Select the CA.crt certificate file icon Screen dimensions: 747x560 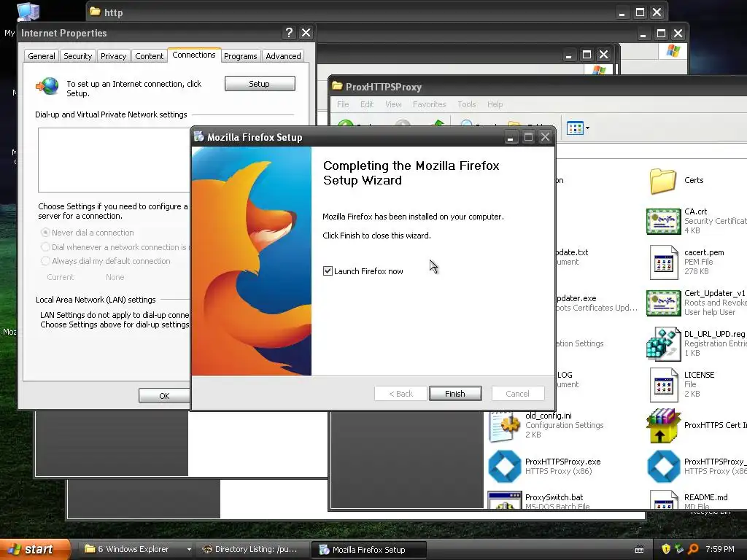[664, 222]
